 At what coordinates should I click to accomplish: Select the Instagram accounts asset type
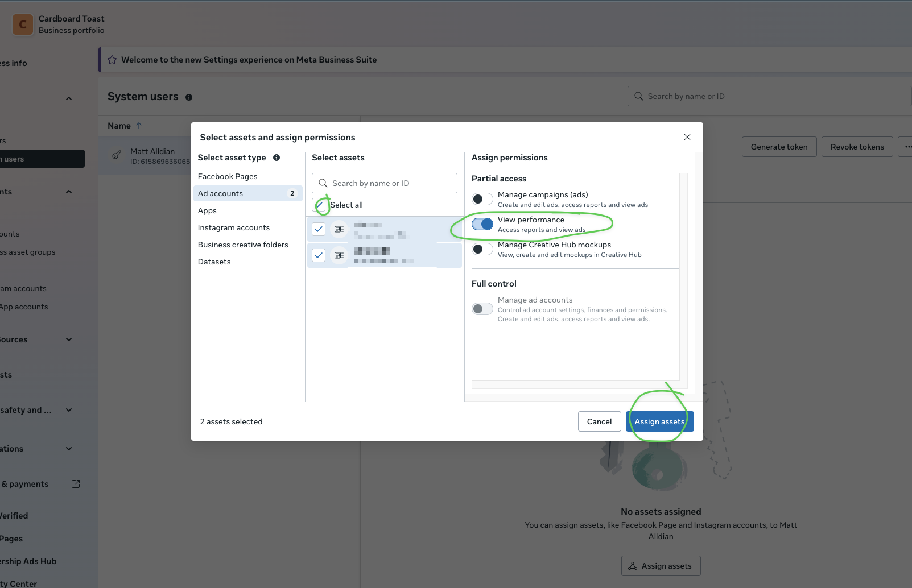tap(233, 227)
